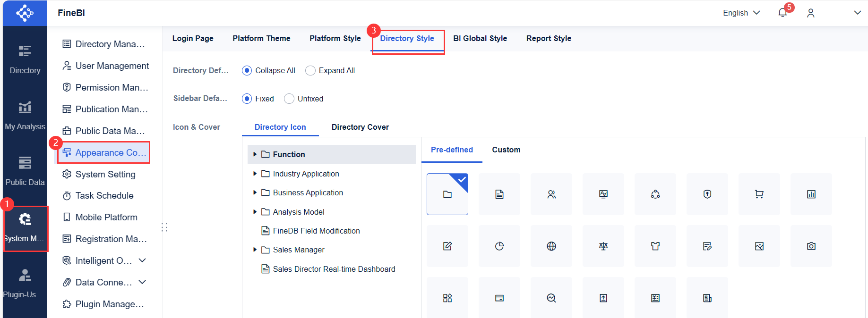Go to the Custom icons tab
Screen dimensions: 868x318
click(x=506, y=150)
